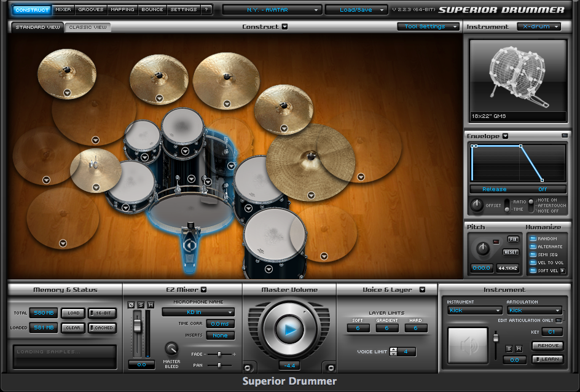Open the KD In microphone name dropdown
This screenshot has width=580, height=392.
click(x=198, y=312)
